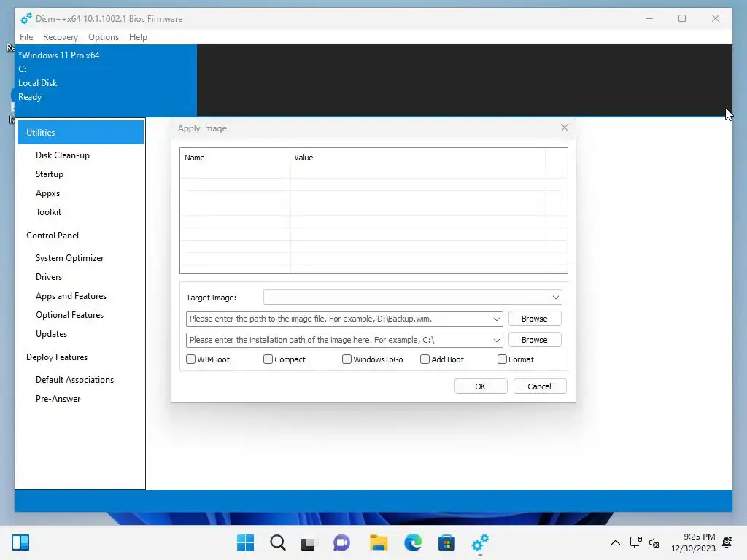The width and height of the screenshot is (747, 560).
Task: Launch Microsoft Edge from taskbar
Action: 413,542
